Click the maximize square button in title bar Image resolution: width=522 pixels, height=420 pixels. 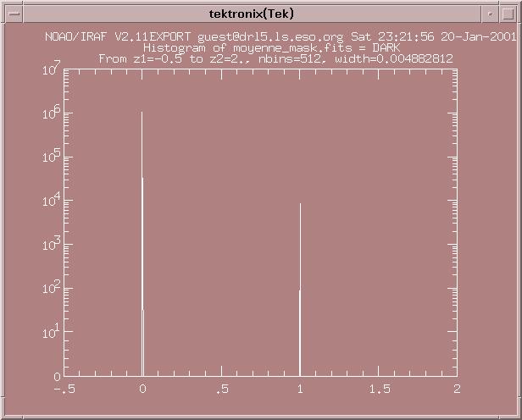[x=508, y=14]
